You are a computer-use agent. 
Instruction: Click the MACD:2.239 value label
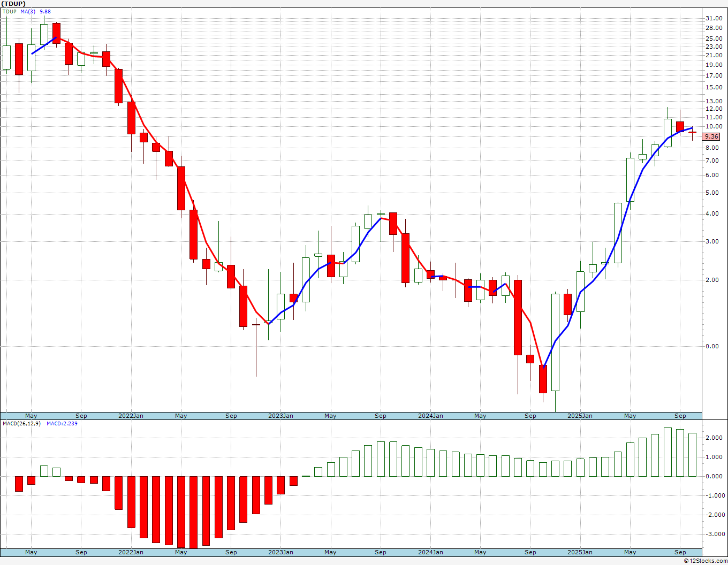pos(62,423)
